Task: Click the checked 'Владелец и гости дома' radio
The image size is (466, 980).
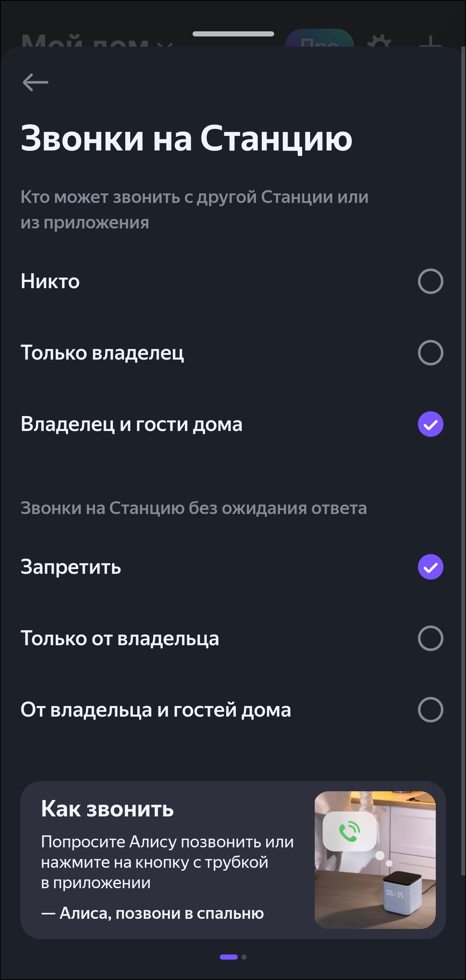Action: click(x=430, y=424)
